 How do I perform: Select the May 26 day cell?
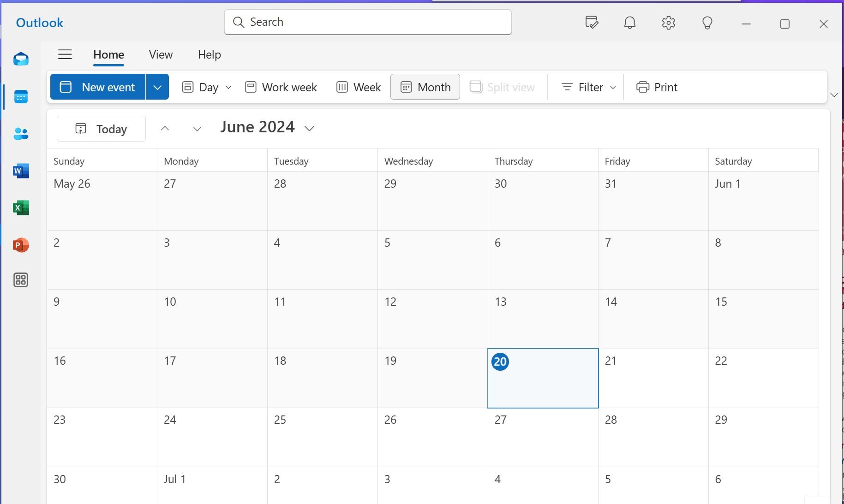coord(102,201)
